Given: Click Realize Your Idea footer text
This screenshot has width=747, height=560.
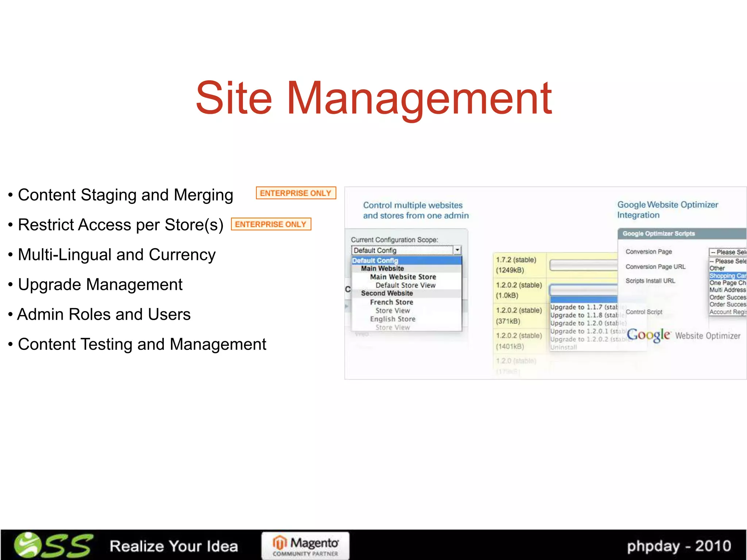Looking at the screenshot, I should pyautogui.click(x=174, y=546).
